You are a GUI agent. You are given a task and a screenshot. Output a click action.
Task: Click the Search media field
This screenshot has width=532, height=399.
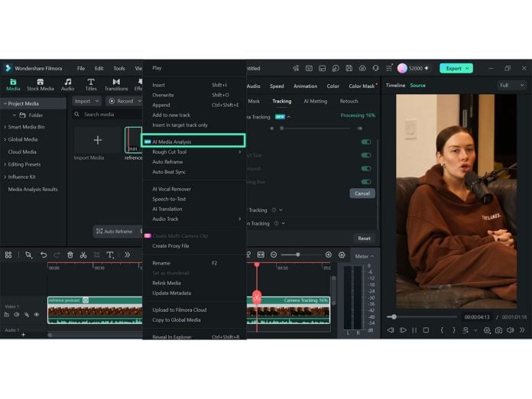click(x=108, y=115)
